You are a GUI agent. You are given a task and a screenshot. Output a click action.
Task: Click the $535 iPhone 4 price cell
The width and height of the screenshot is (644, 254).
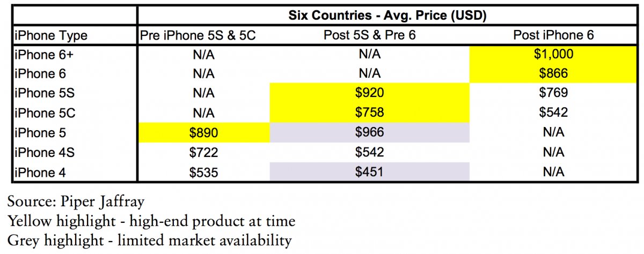point(203,172)
